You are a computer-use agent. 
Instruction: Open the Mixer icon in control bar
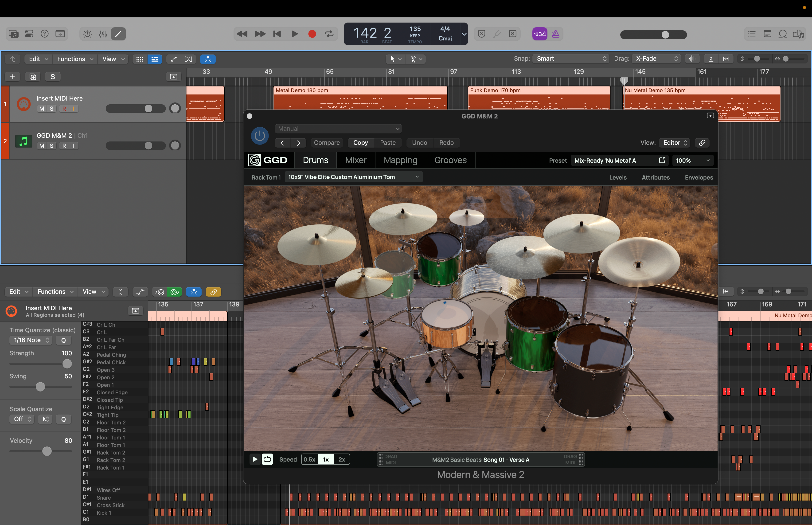pyautogui.click(x=103, y=34)
